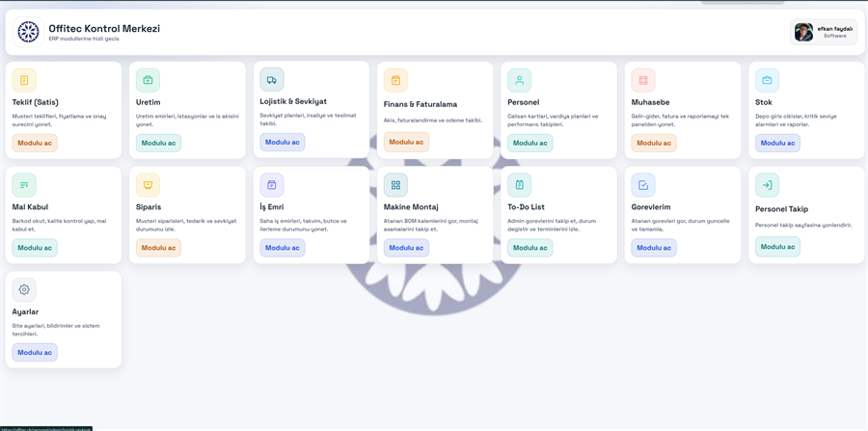Open the efkan faydalı user profile
Screen dimensions: 868x431
[x=824, y=32]
